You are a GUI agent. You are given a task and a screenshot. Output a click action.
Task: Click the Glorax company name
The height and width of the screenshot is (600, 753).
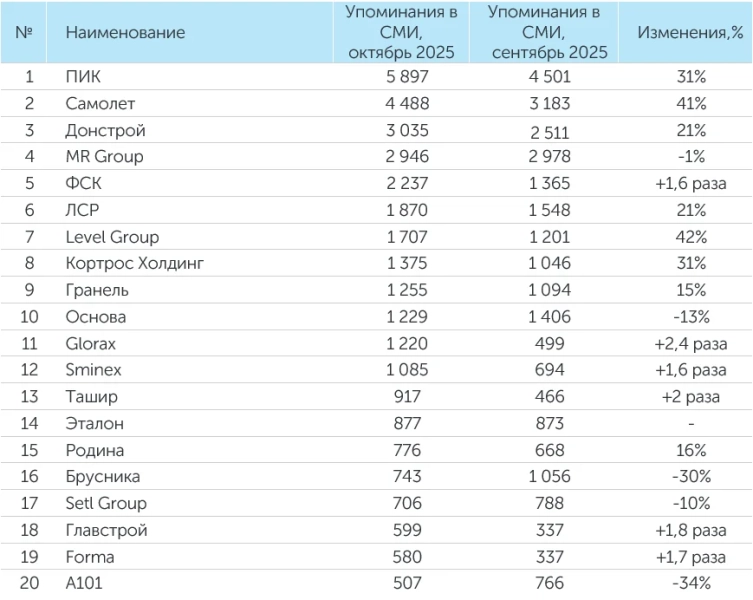click(91, 343)
